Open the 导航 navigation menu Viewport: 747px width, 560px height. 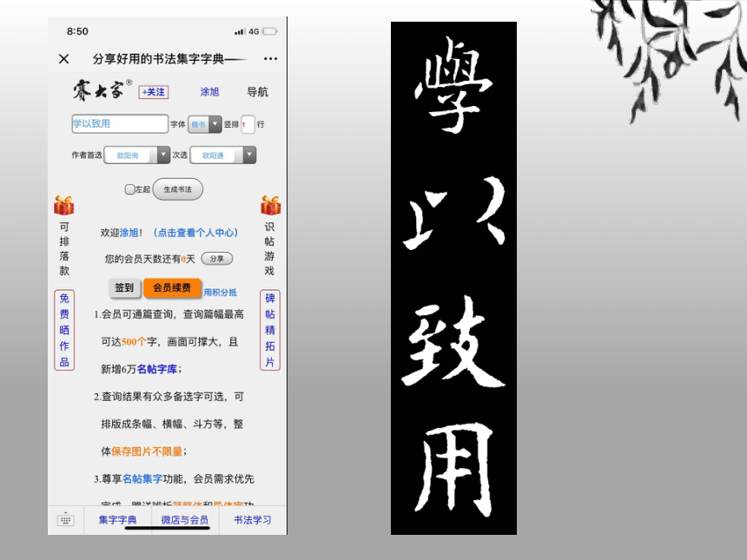click(258, 91)
